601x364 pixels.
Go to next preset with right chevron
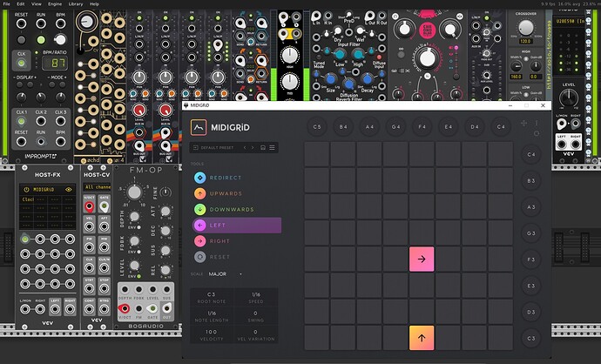(x=252, y=148)
